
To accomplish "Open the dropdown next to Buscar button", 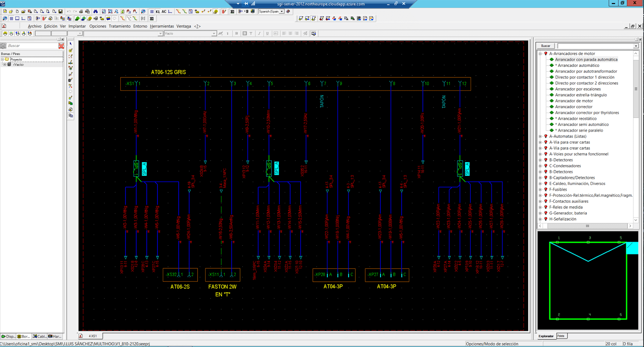I will click(x=636, y=46).
